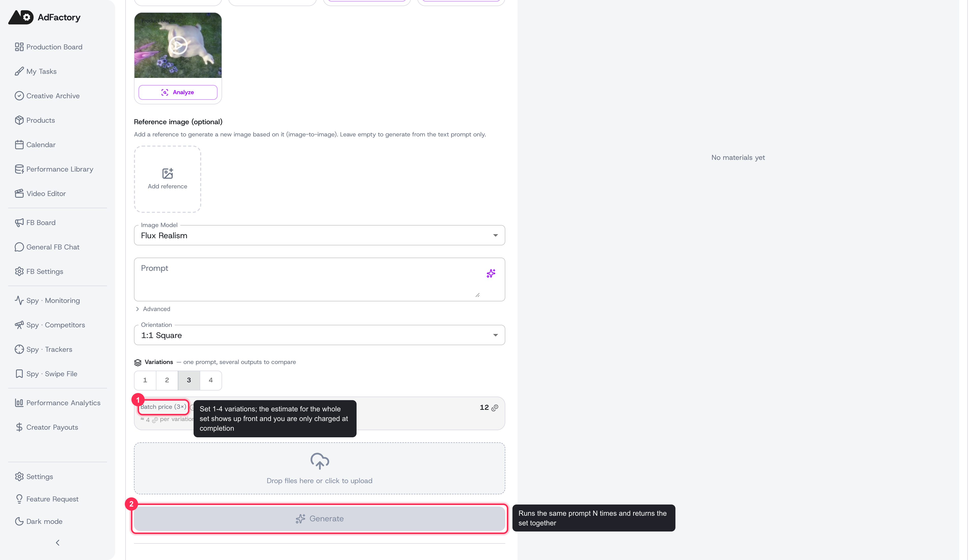Click the Image Model dropdown arrow
The image size is (978, 560).
click(496, 235)
